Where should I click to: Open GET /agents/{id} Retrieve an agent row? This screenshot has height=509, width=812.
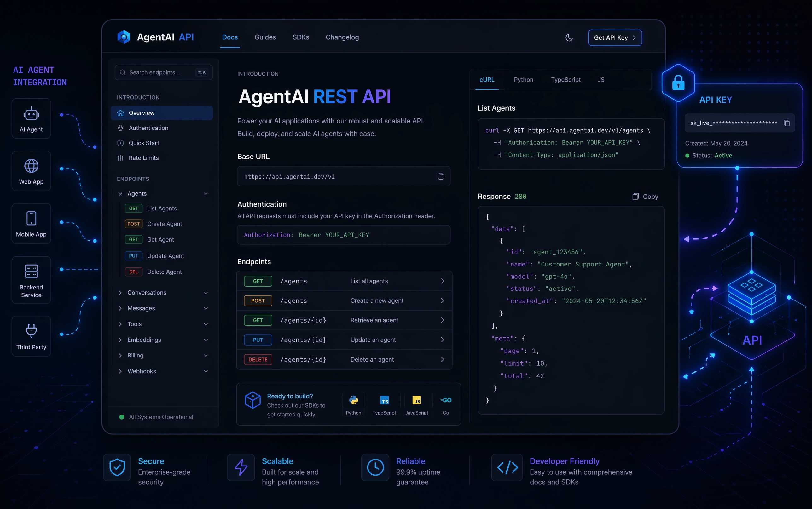(344, 320)
